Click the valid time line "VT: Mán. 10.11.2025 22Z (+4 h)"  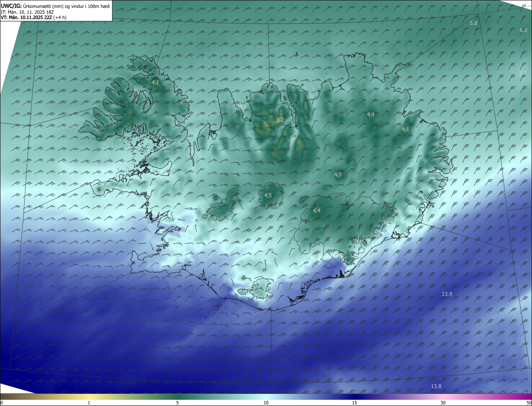[x=34, y=18]
